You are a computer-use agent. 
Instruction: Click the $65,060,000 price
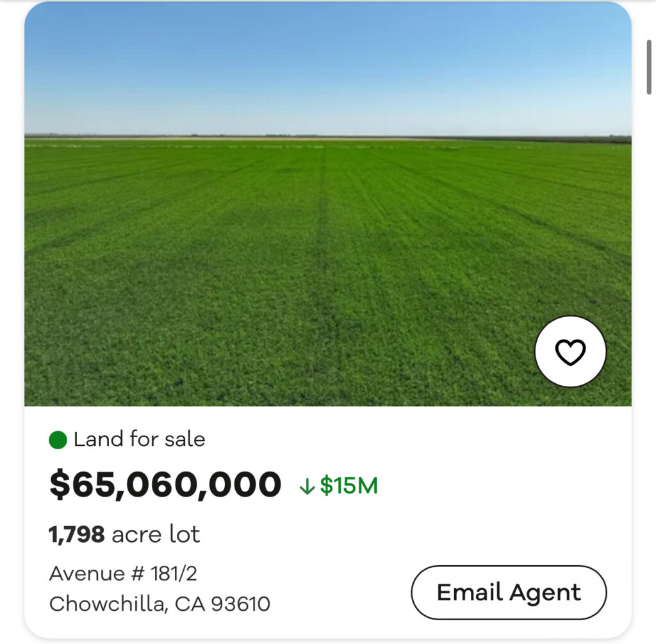coord(165,484)
